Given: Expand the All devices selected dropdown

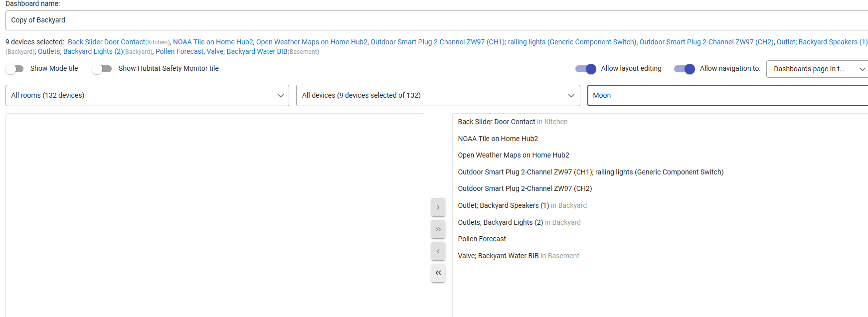Looking at the screenshot, I should pyautogui.click(x=438, y=95).
